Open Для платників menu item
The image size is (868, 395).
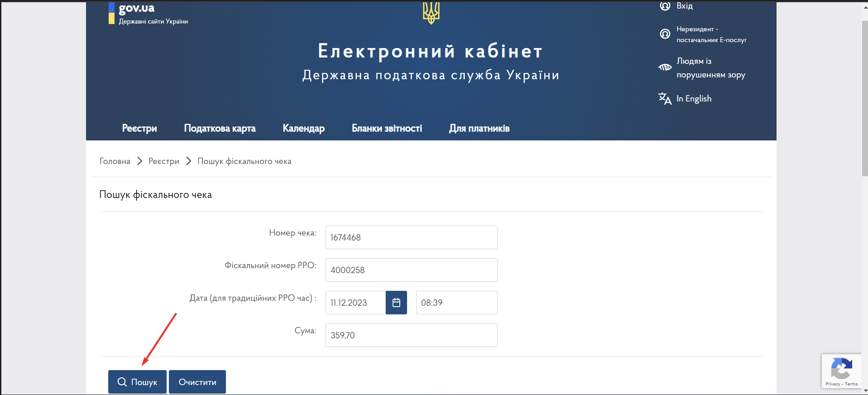pos(479,129)
